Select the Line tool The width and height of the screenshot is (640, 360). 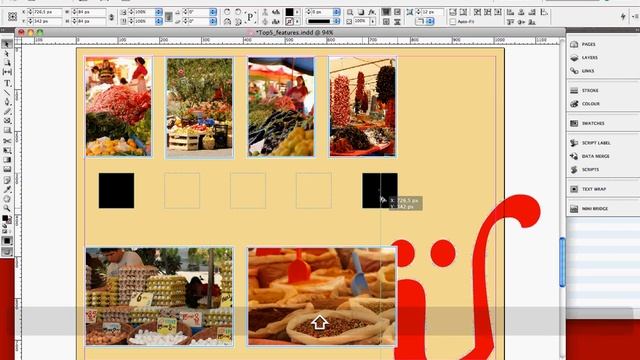click(x=7, y=93)
